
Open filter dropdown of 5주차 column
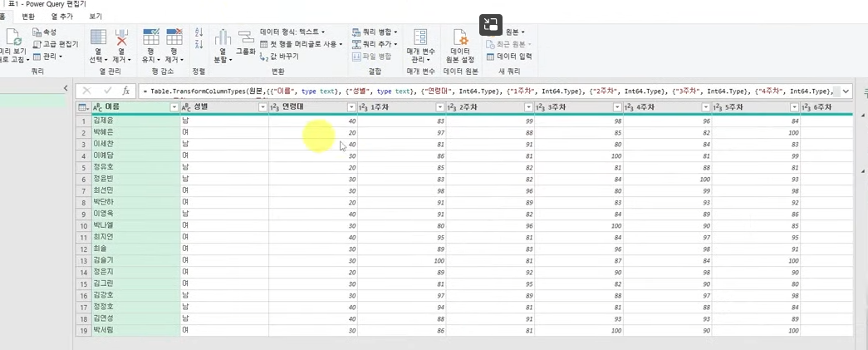(x=794, y=107)
